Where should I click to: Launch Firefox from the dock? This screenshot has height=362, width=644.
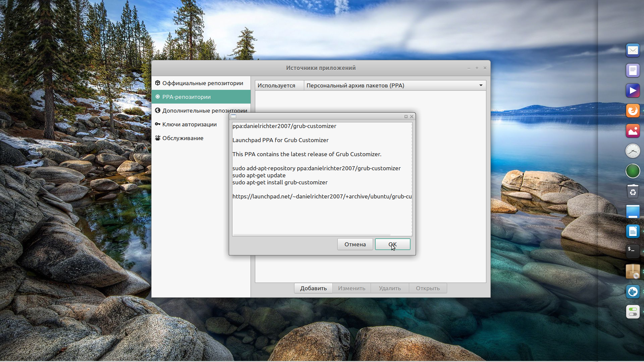633,111
